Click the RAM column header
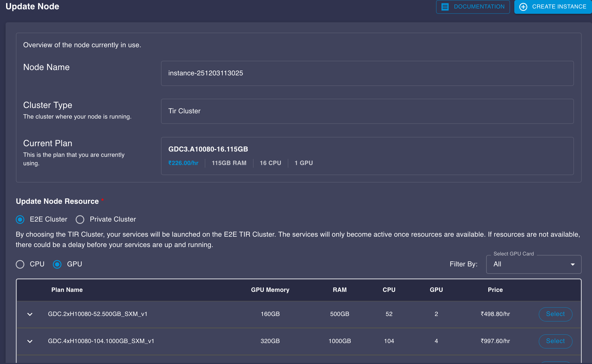 click(339, 290)
